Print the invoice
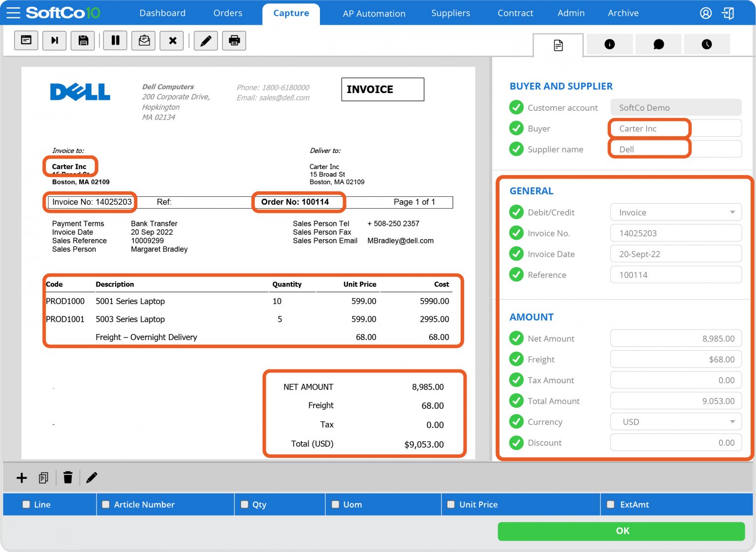The width and height of the screenshot is (756, 552). coord(234,40)
